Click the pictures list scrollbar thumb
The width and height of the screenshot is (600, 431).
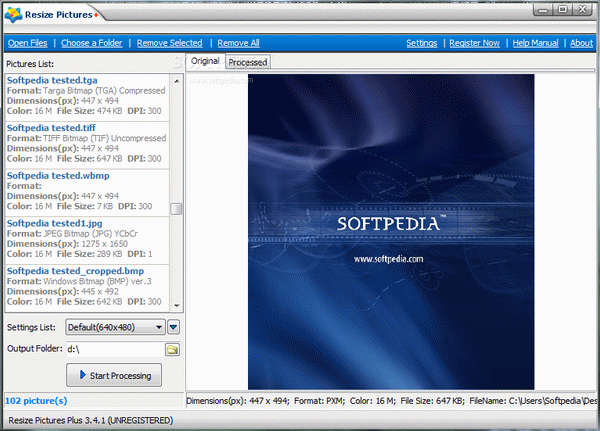tap(176, 209)
